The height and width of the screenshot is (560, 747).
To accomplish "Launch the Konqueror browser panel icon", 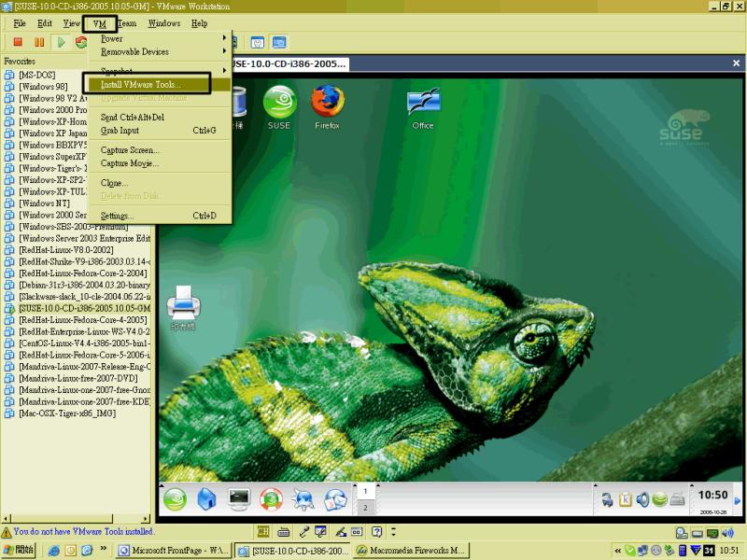I will click(x=303, y=499).
